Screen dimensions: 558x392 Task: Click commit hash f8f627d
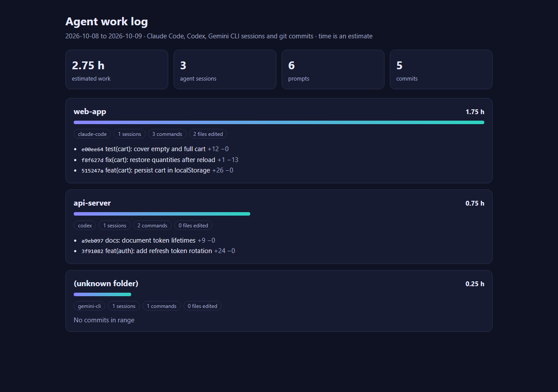92,160
